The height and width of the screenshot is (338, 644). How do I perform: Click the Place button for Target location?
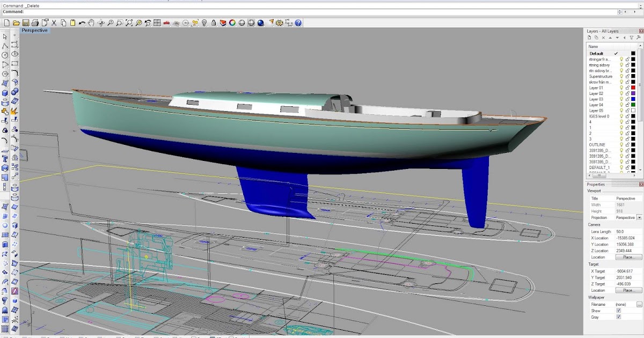(x=628, y=290)
